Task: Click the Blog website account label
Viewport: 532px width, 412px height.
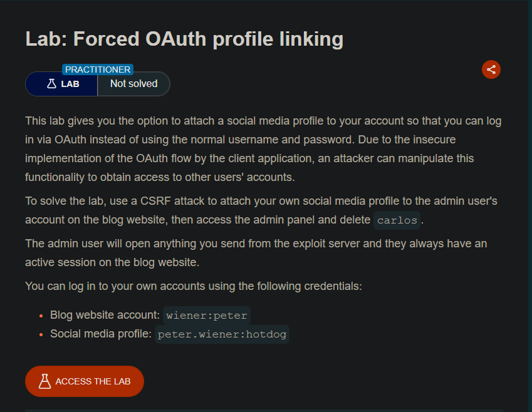Action: pos(105,315)
